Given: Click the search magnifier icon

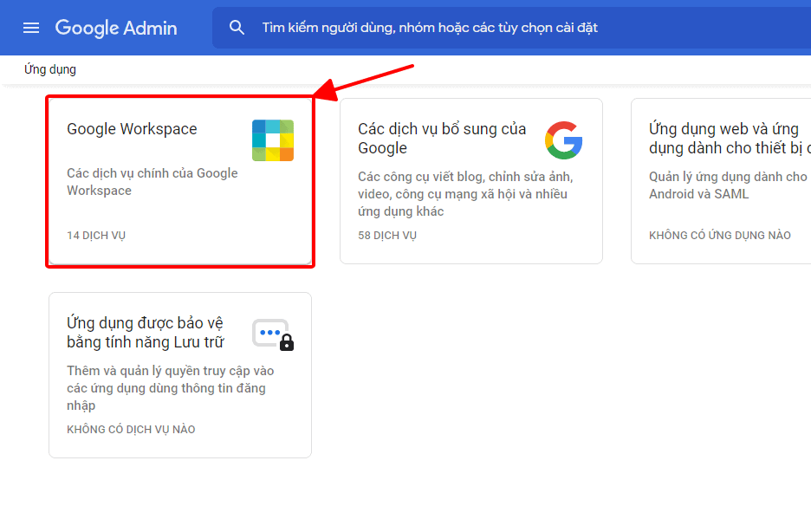Looking at the screenshot, I should [237, 28].
